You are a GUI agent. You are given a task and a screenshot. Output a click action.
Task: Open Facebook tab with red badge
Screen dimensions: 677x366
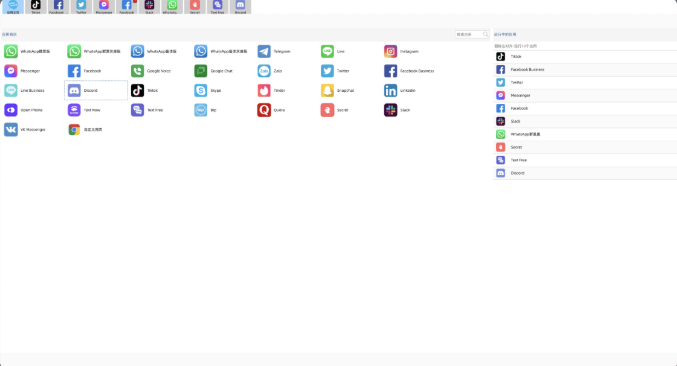(127, 7)
